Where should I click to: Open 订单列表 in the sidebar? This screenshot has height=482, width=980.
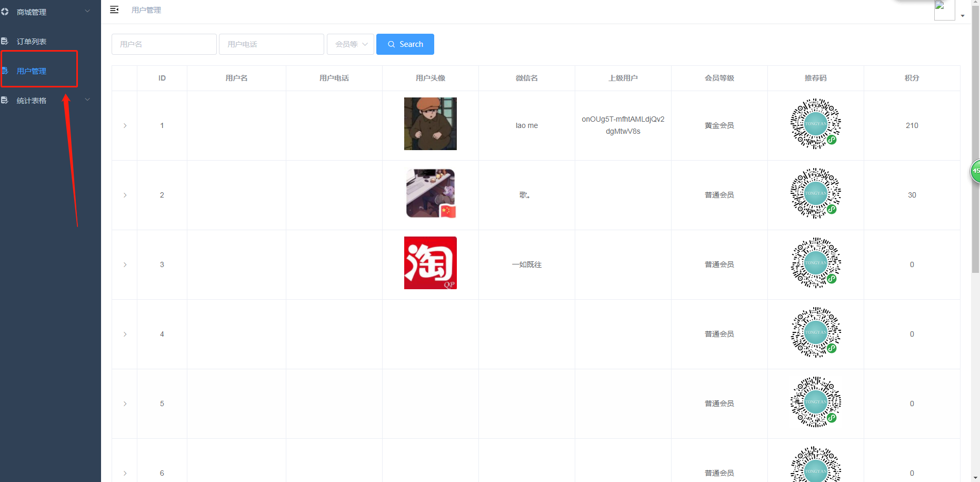pyautogui.click(x=32, y=42)
